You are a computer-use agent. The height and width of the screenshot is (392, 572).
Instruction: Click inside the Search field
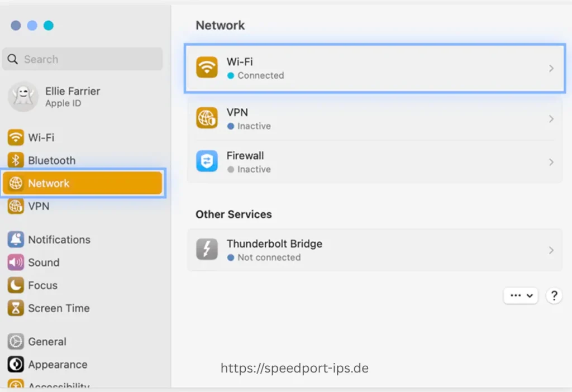pyautogui.click(x=82, y=59)
